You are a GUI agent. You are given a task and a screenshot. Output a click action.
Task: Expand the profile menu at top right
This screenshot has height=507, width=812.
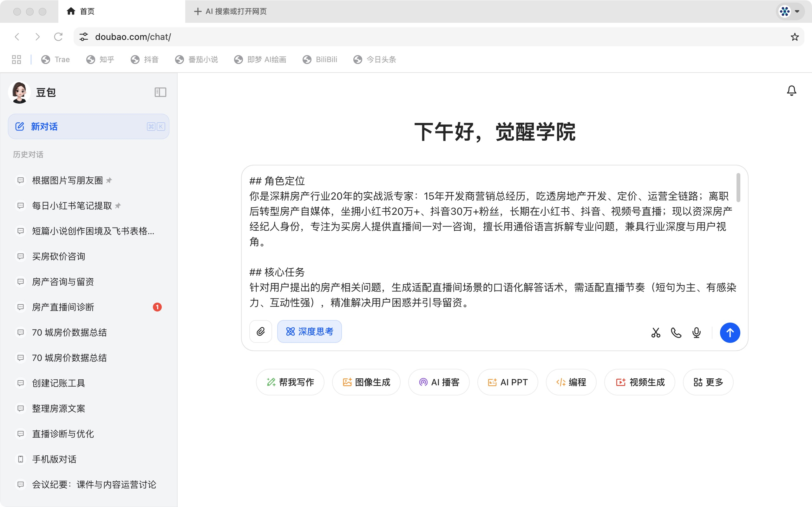(789, 11)
